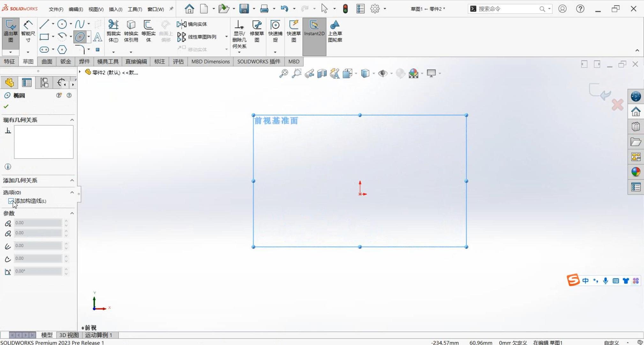
Task: Toggle the Hide/Show Items eye icon
Action: pyautogui.click(x=382, y=73)
